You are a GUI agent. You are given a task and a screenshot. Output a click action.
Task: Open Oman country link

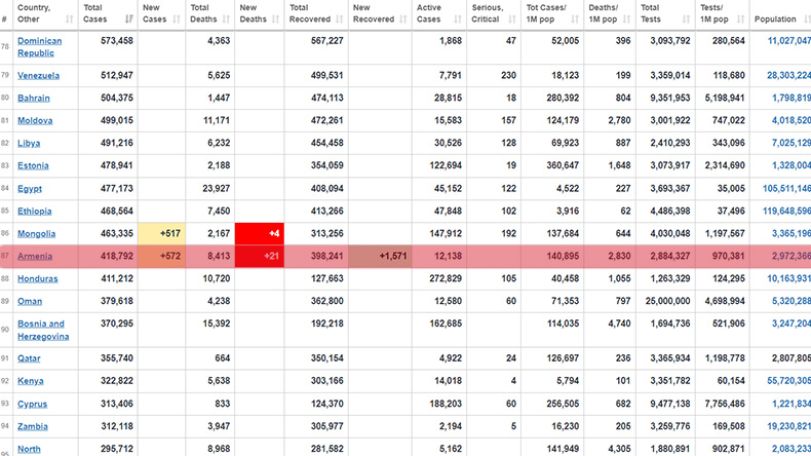(x=29, y=301)
